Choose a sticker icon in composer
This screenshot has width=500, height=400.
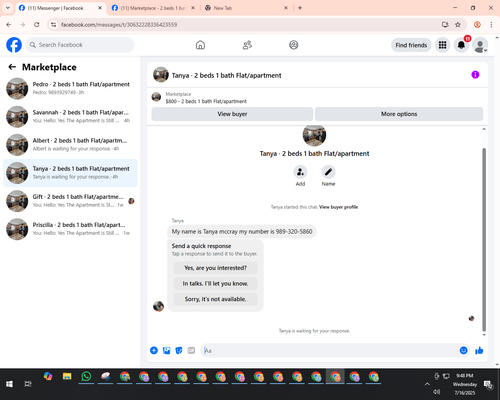[x=179, y=350]
